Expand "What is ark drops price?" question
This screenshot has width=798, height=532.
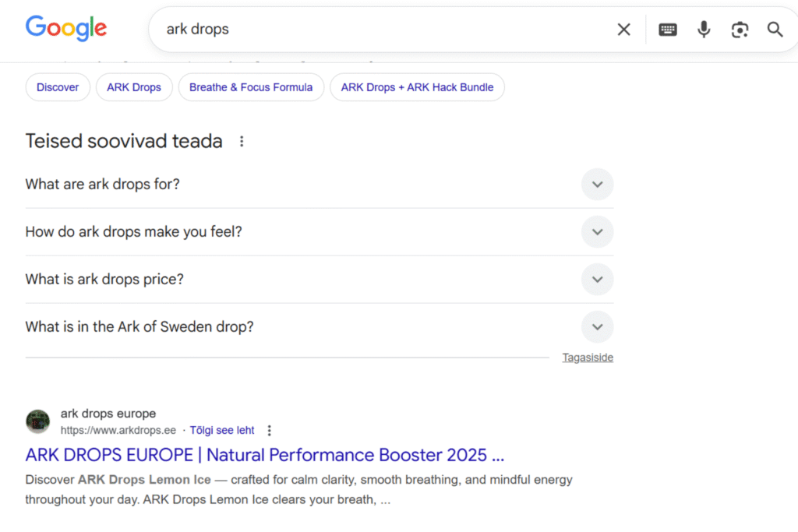[597, 280]
